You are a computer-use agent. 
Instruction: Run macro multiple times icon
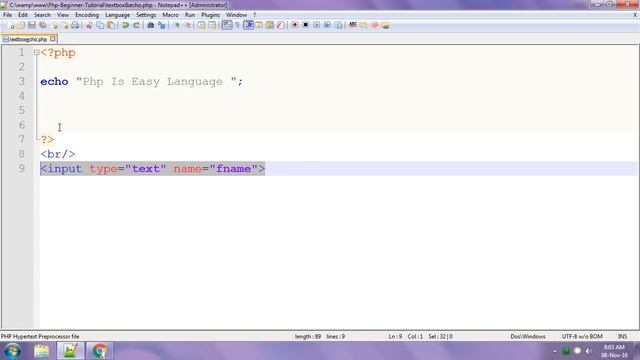(327, 25)
